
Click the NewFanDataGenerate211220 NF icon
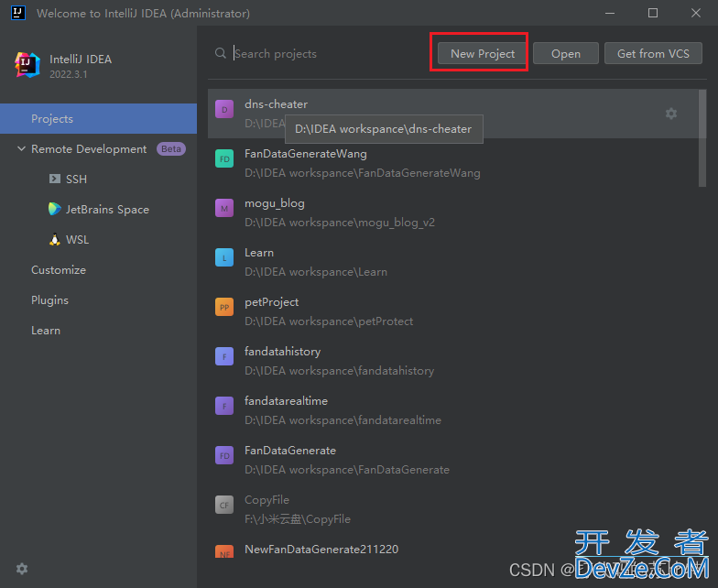(223, 551)
